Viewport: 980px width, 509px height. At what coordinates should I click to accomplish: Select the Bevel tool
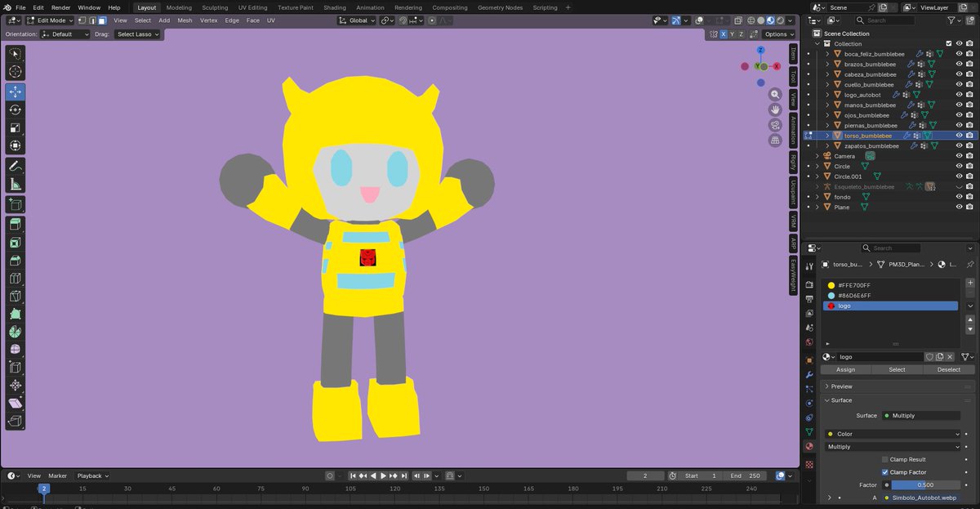15,261
